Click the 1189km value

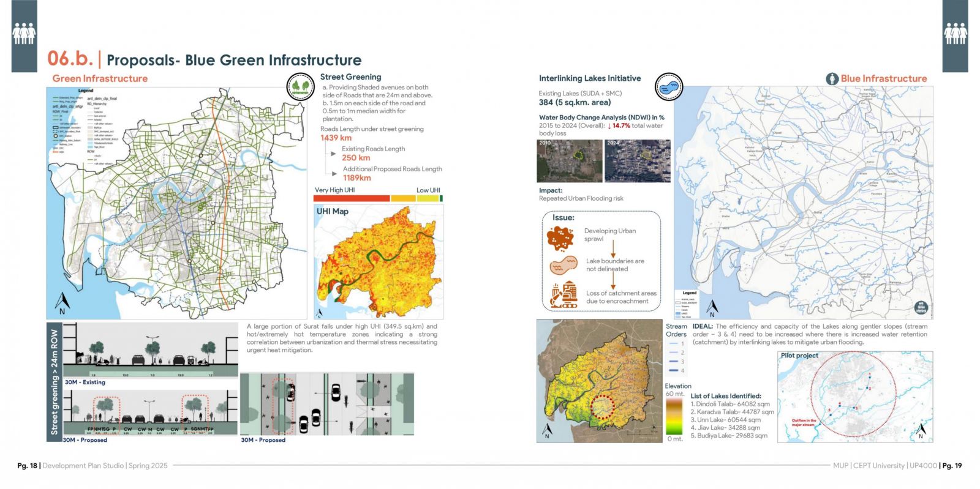[356, 177]
